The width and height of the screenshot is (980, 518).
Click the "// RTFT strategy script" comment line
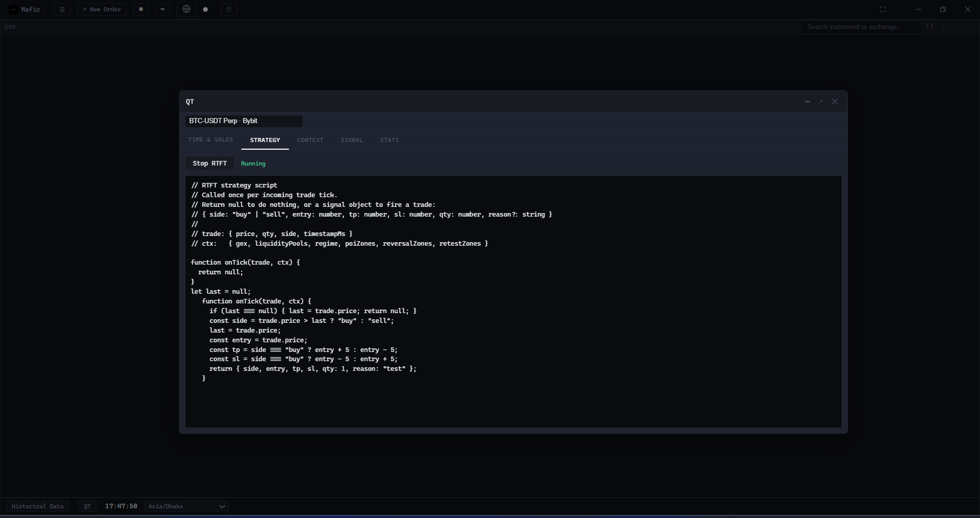(x=234, y=185)
